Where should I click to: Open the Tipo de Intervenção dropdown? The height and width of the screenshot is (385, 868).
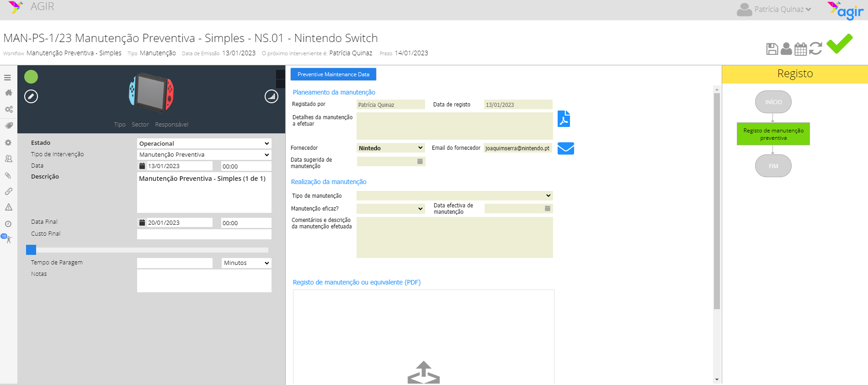click(204, 155)
